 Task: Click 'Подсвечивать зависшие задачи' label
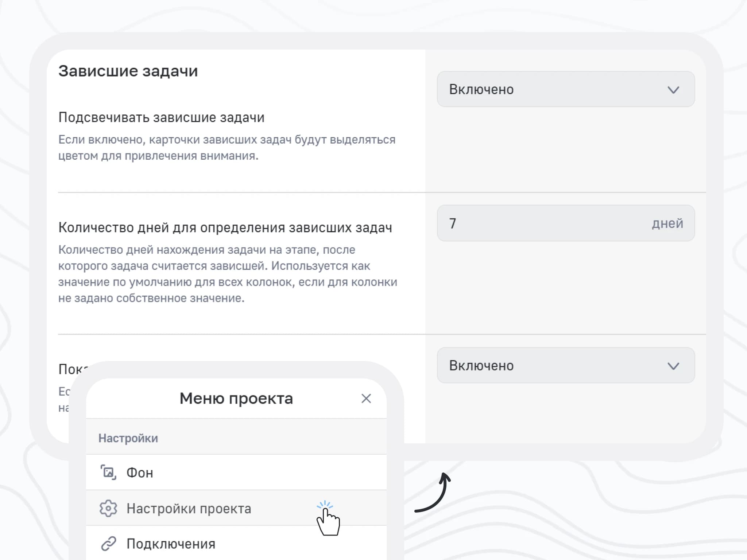coord(161,117)
